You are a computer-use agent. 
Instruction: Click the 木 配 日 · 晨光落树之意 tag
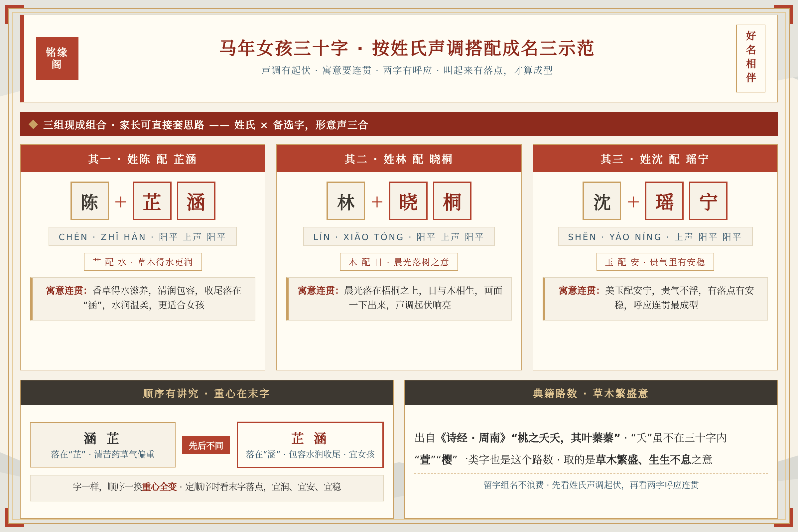click(399, 262)
